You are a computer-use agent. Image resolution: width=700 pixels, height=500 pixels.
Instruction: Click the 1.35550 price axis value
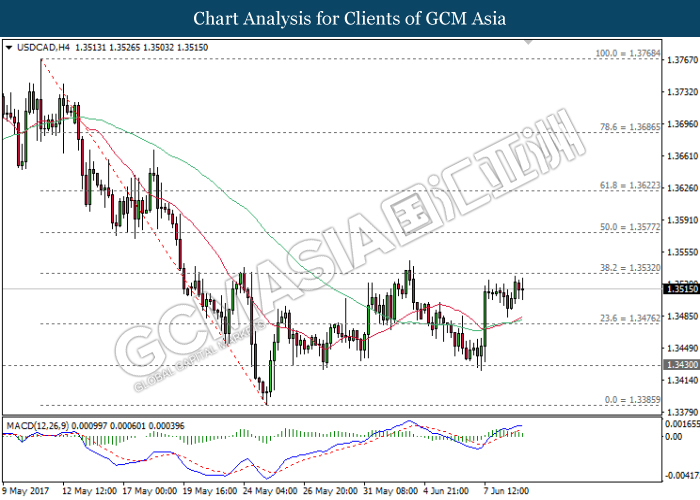682,252
